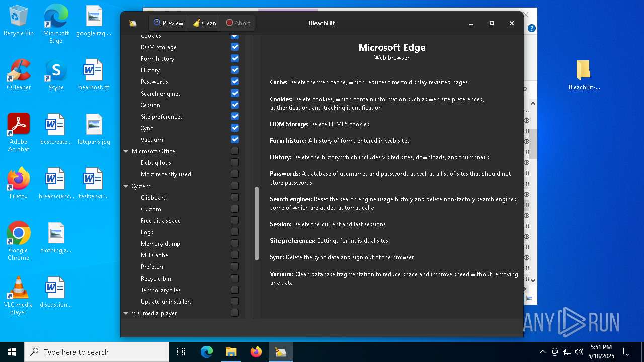Type here to search taskbar box
The height and width of the screenshot is (362, 644).
coord(97,352)
